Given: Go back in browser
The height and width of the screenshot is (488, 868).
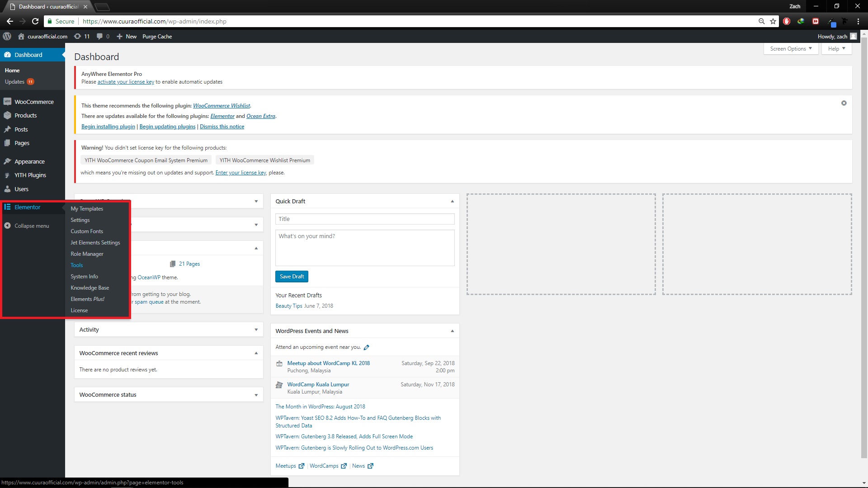Looking at the screenshot, I should [x=10, y=21].
